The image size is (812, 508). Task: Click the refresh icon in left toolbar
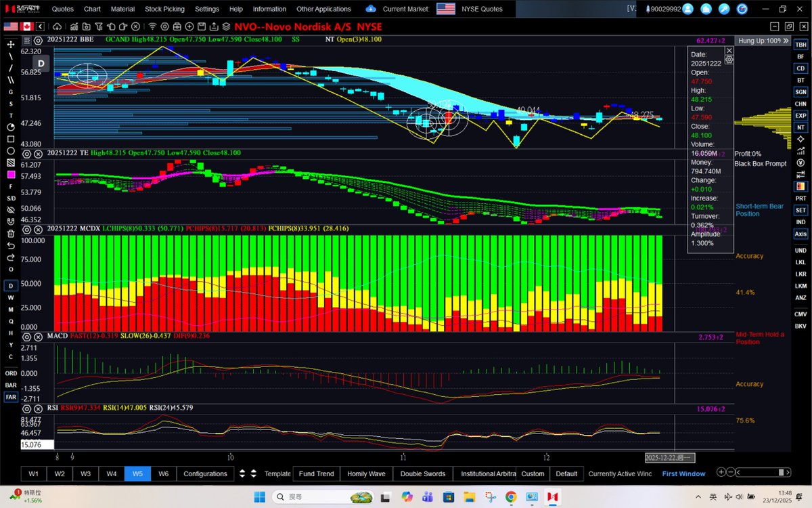11,257
